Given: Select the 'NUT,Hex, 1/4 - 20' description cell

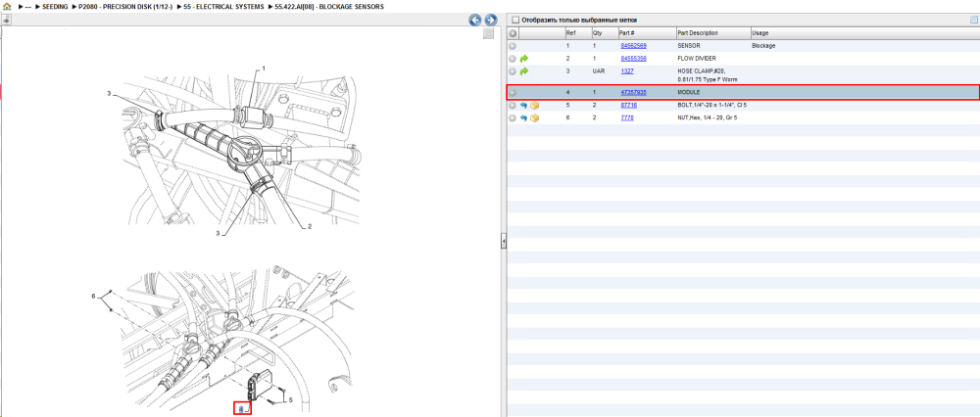Looking at the screenshot, I should pos(708,118).
